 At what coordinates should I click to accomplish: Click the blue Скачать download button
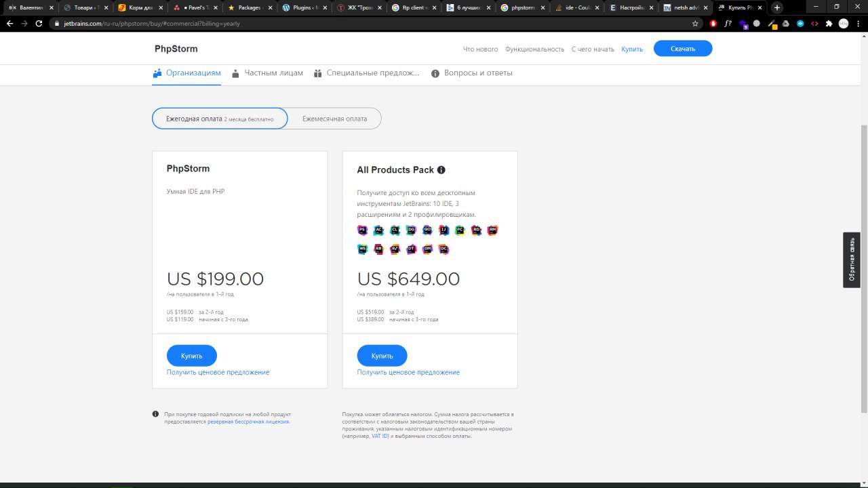tap(683, 49)
